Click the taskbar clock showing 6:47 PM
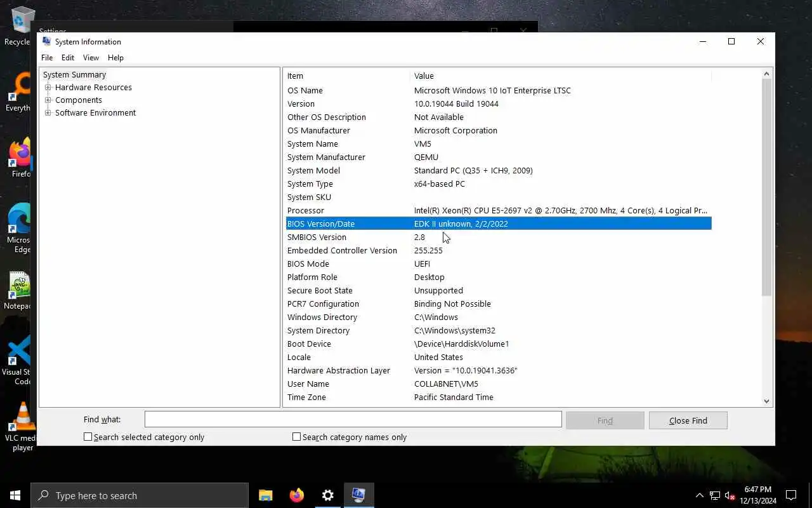The width and height of the screenshot is (812, 508). click(757, 495)
